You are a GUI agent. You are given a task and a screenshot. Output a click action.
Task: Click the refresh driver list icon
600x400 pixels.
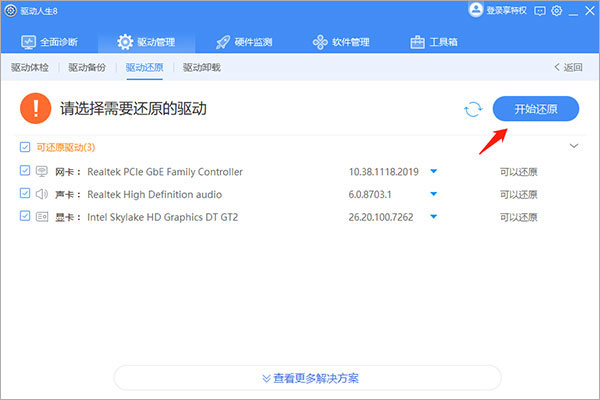coord(473,109)
